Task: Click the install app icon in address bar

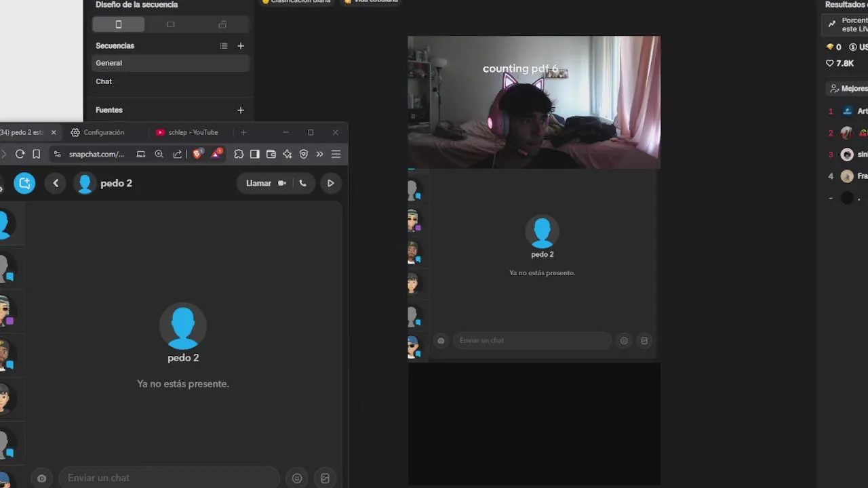Action: coord(141,154)
